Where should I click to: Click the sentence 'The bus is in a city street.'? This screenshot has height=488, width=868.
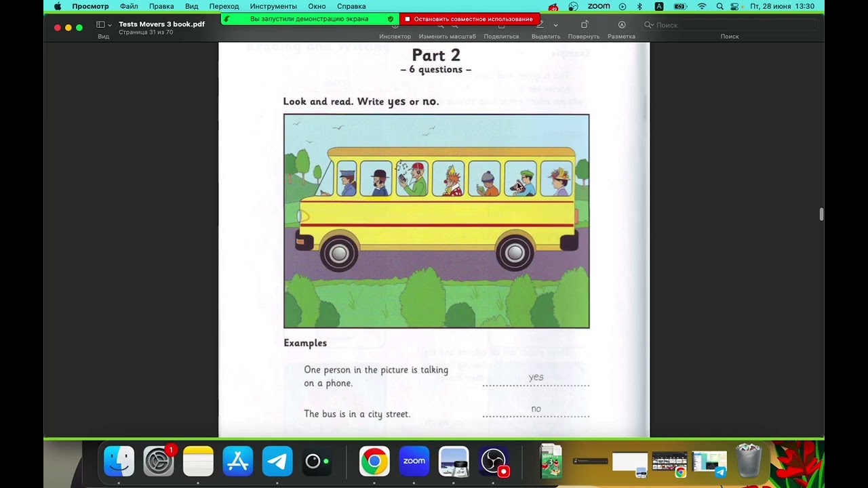357,414
